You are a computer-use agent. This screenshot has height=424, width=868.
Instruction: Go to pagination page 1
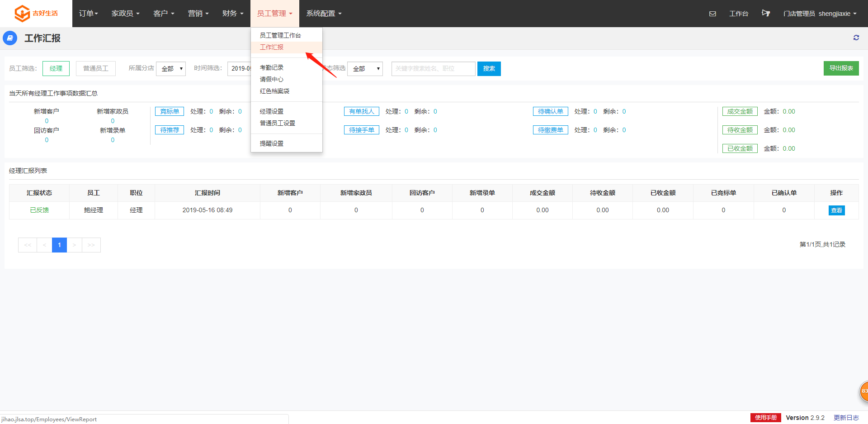tap(59, 245)
